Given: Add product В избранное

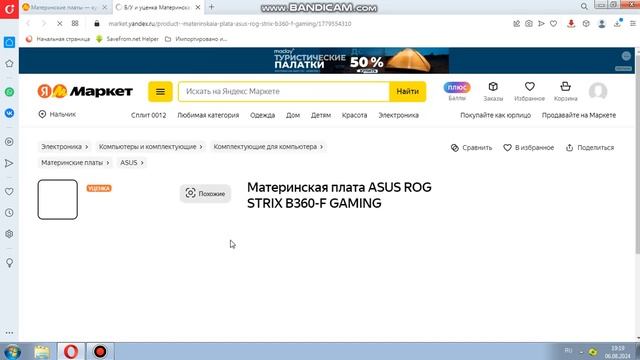Looking at the screenshot, I should (529, 148).
